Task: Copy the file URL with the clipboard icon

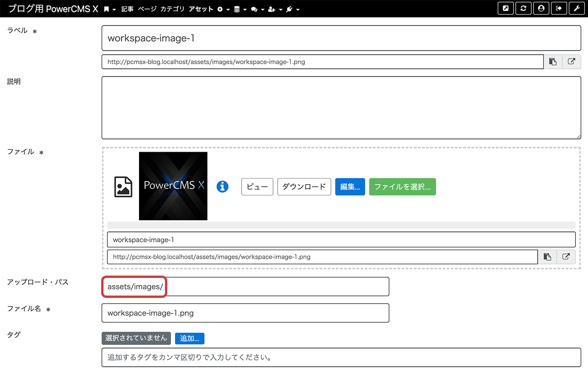Action: coord(547,257)
